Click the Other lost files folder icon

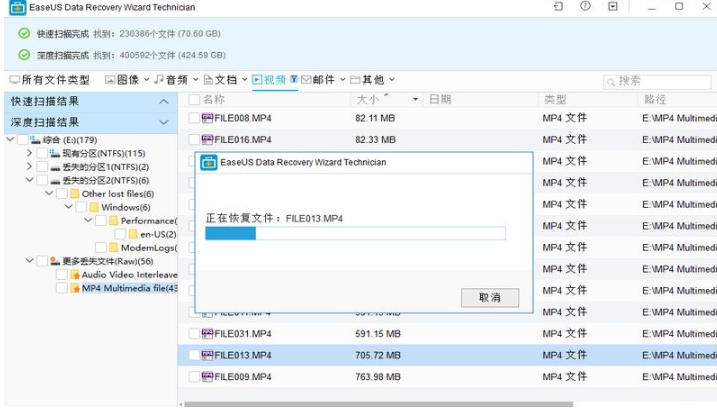click(75, 193)
